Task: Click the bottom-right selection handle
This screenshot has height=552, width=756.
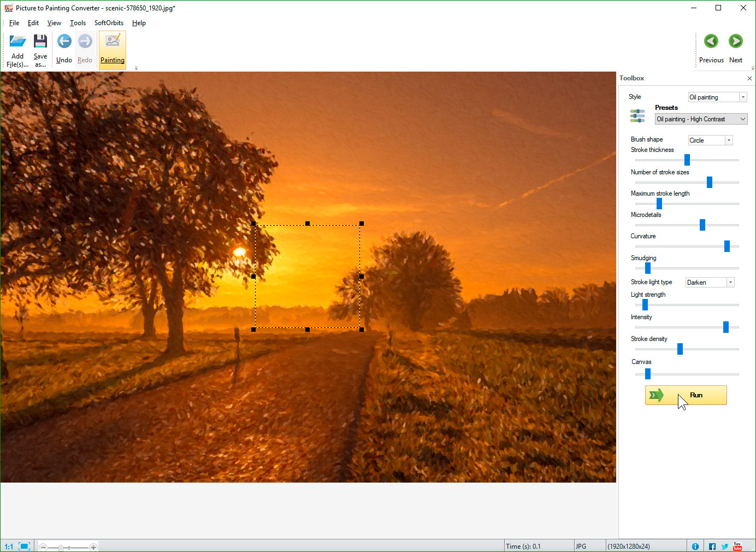Action: [362, 330]
